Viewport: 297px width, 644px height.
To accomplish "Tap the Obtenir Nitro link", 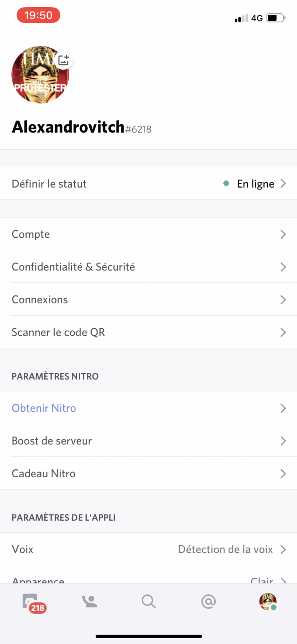I will click(44, 408).
